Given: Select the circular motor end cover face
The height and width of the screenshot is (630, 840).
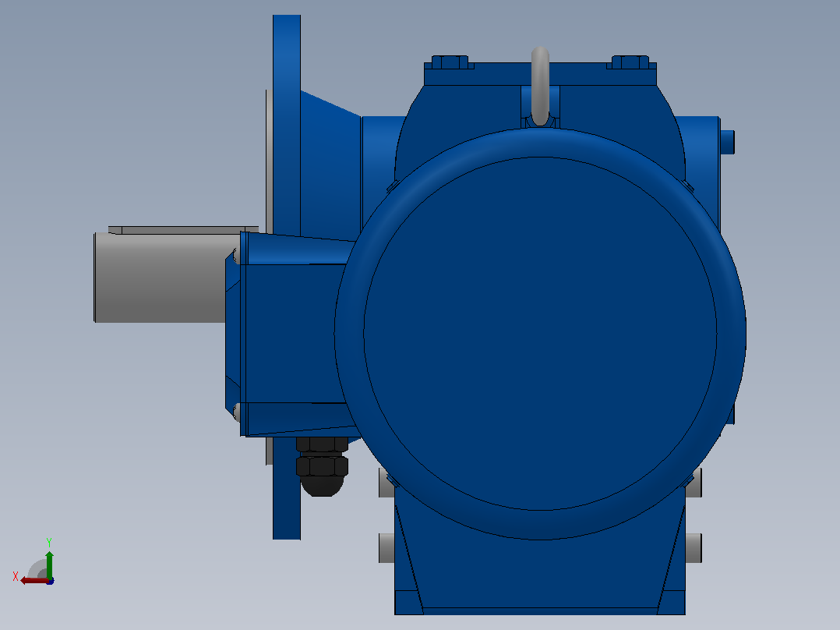Looking at the screenshot, I should [540, 334].
